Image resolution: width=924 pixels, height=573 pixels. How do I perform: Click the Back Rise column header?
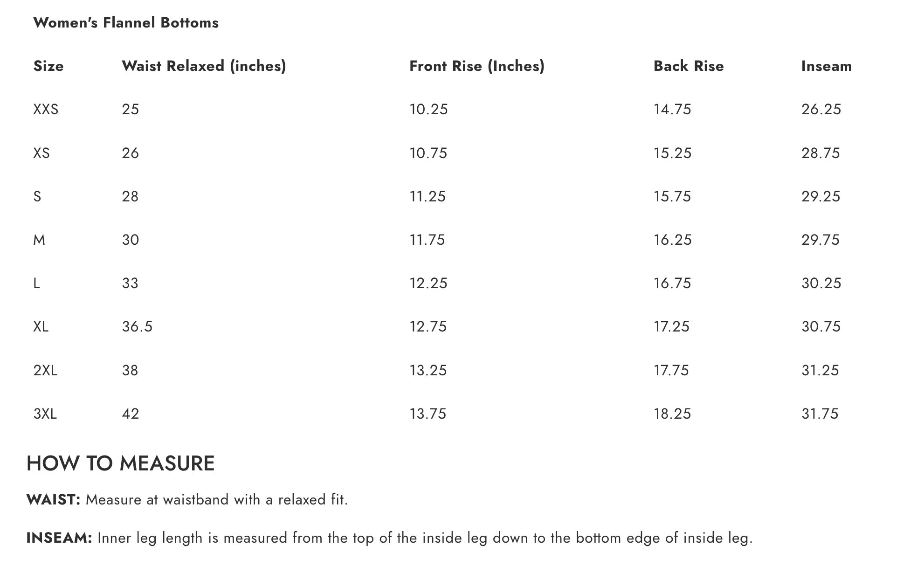[x=689, y=66]
